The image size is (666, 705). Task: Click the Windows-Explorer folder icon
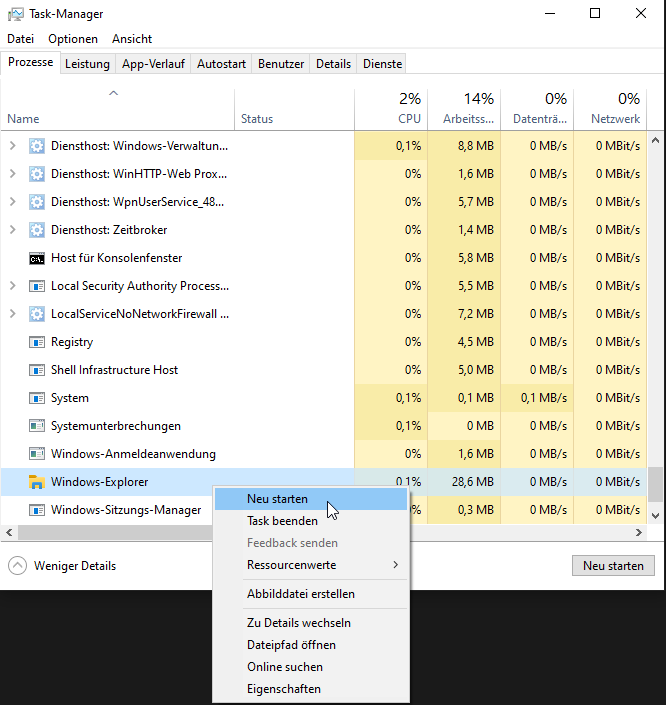pyautogui.click(x=36, y=482)
